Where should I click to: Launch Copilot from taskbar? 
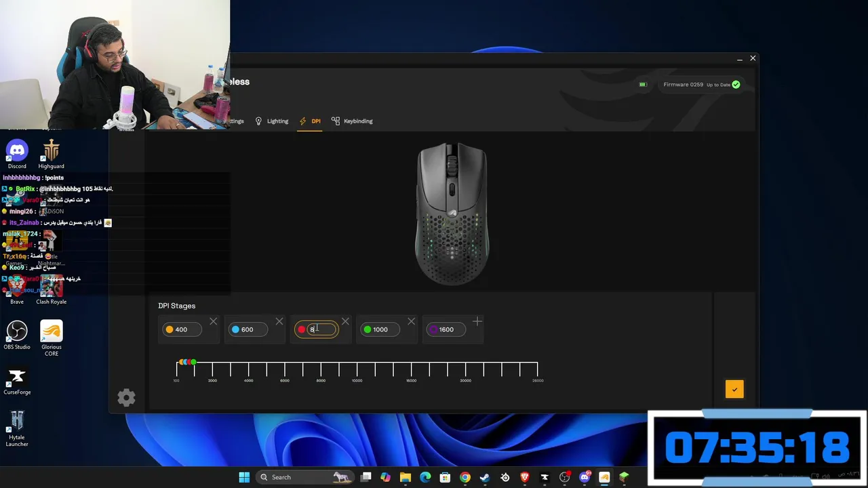point(385,477)
